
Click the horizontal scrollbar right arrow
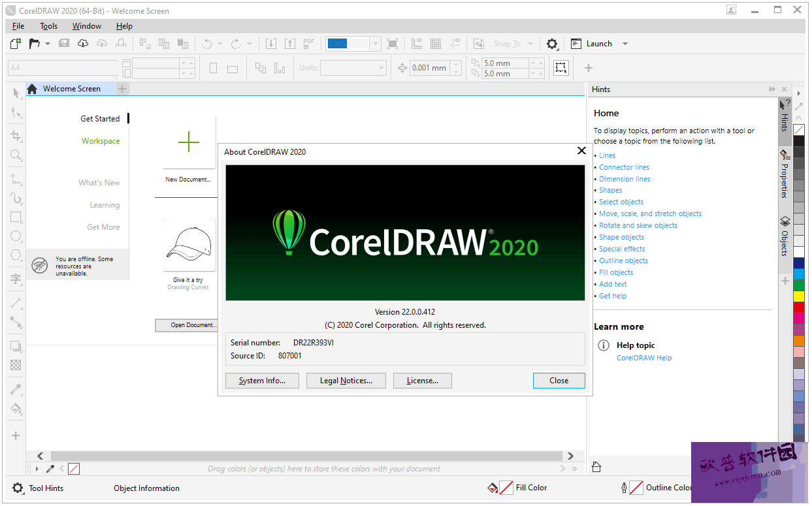571,456
